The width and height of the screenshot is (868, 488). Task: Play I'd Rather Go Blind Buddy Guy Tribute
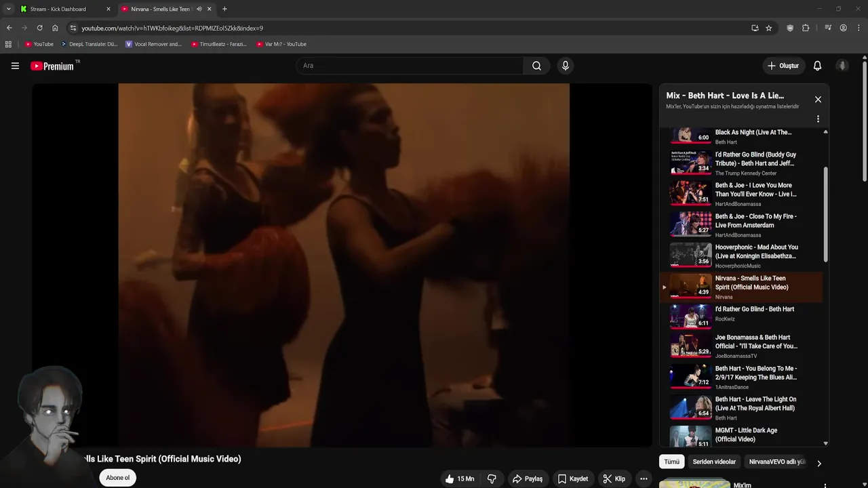pyautogui.click(x=741, y=163)
